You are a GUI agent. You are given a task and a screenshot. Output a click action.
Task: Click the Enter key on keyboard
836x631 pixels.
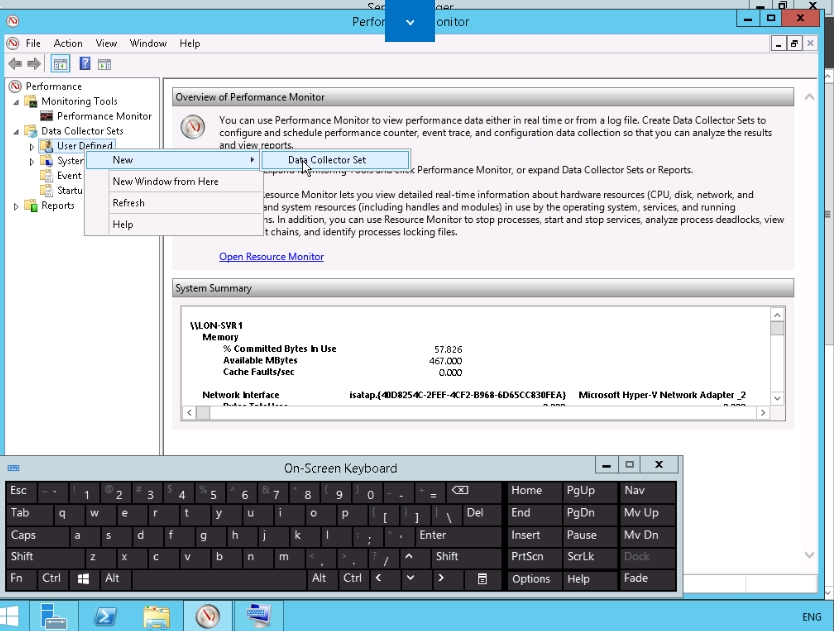pyautogui.click(x=459, y=535)
